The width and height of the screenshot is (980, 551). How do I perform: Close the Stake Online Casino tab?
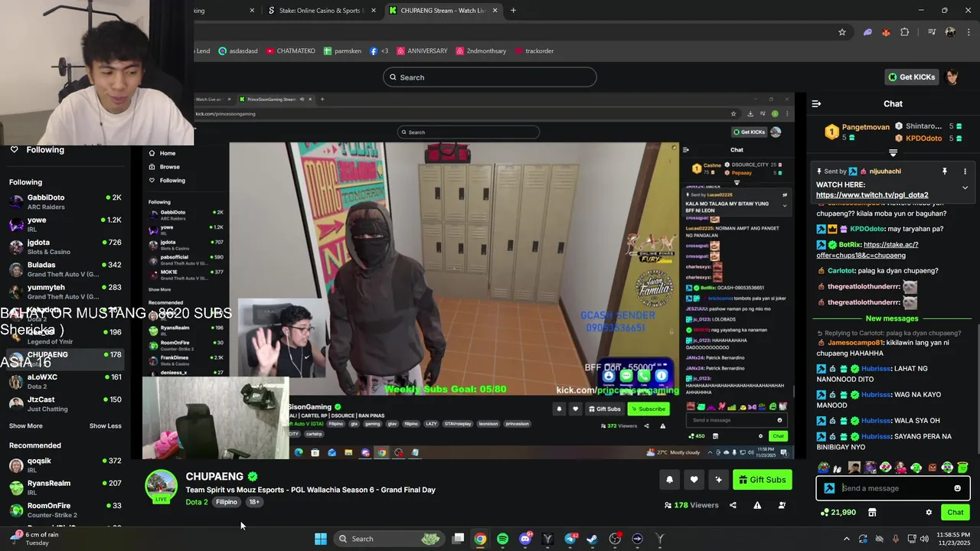pos(374,11)
